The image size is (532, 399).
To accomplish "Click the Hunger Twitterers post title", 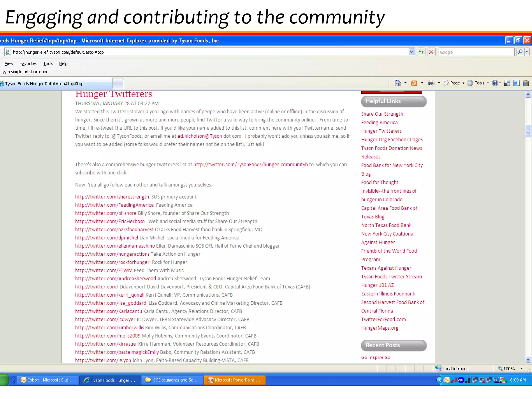I will click(114, 94).
